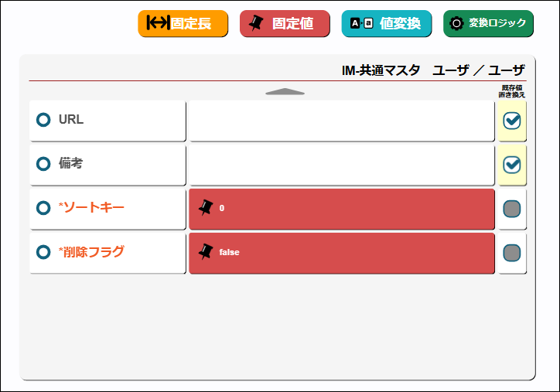Select the 削除フラグ row radio circle
The width and height of the screenshot is (560, 392).
click(x=43, y=253)
